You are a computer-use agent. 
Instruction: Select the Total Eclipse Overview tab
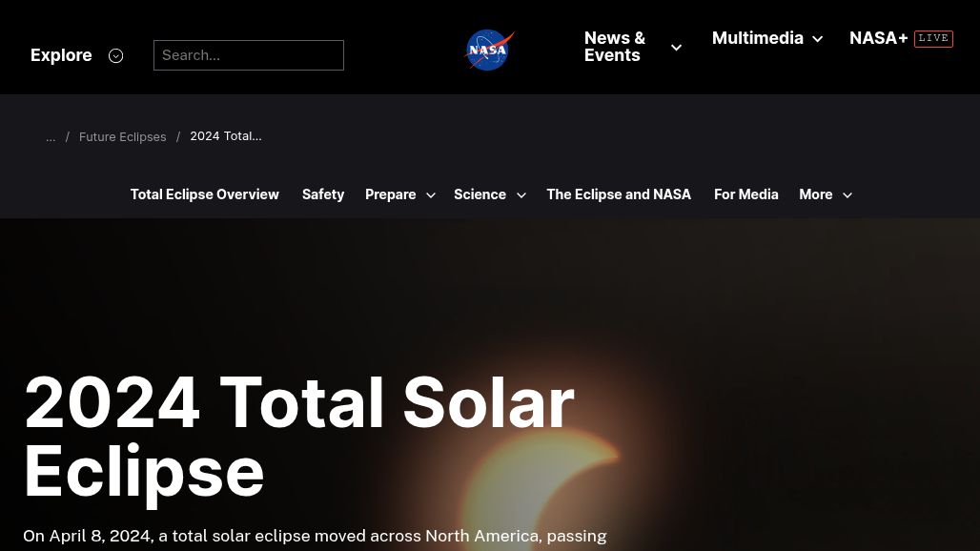tap(204, 194)
